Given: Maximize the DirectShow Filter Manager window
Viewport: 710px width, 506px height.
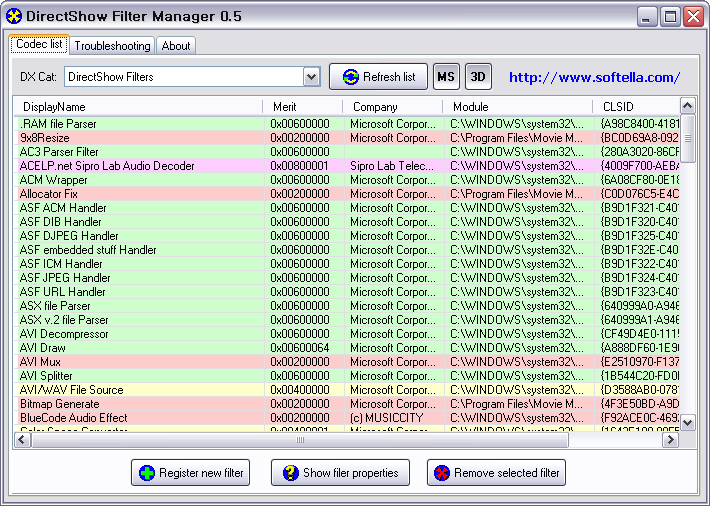Looking at the screenshot, I should pyautogui.click(x=670, y=17).
